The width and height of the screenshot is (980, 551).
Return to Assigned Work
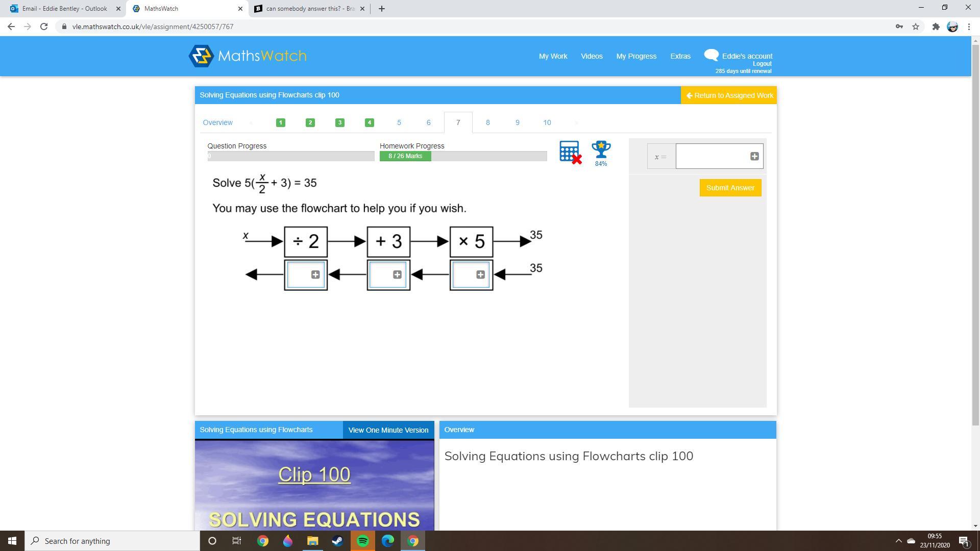pos(729,95)
